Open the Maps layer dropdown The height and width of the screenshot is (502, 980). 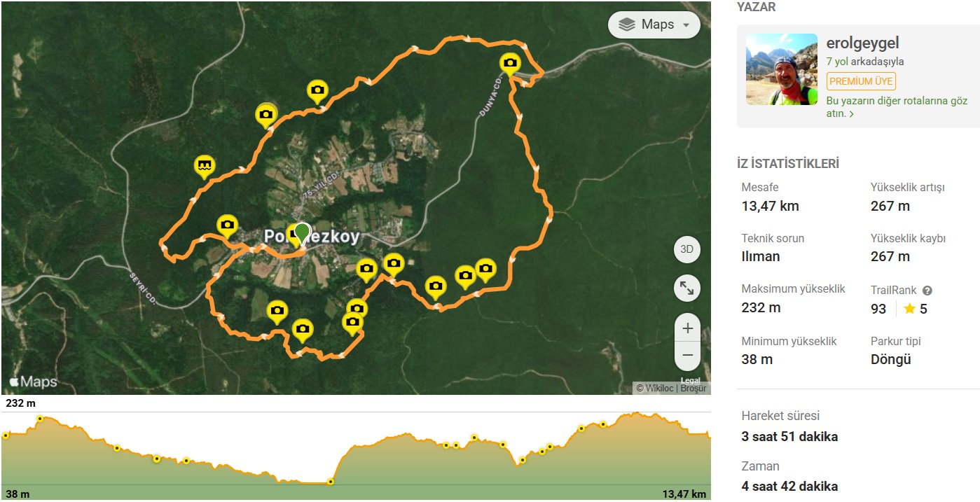(654, 25)
